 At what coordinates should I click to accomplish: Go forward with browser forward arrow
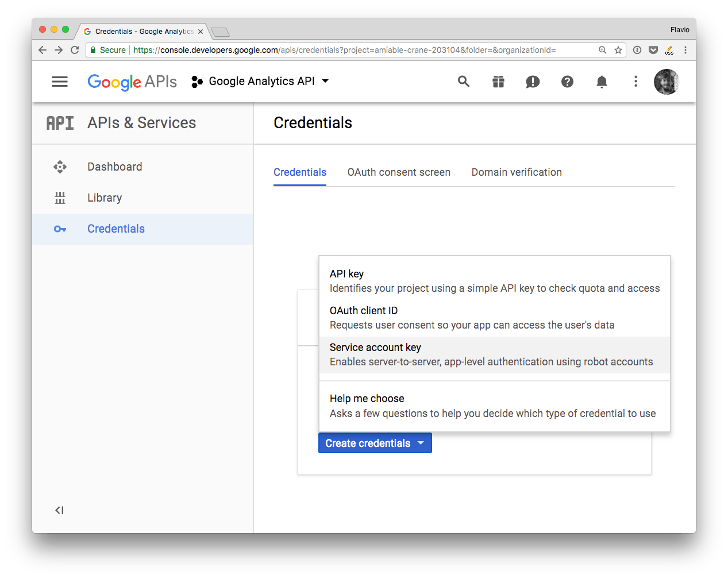(x=59, y=50)
